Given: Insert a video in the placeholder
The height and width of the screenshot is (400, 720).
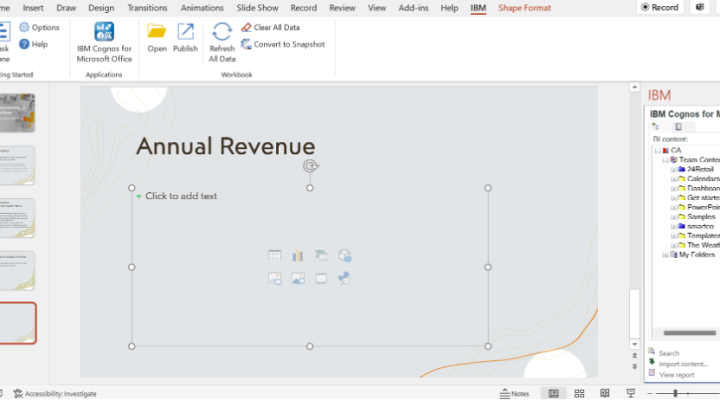Looking at the screenshot, I should coord(321,278).
